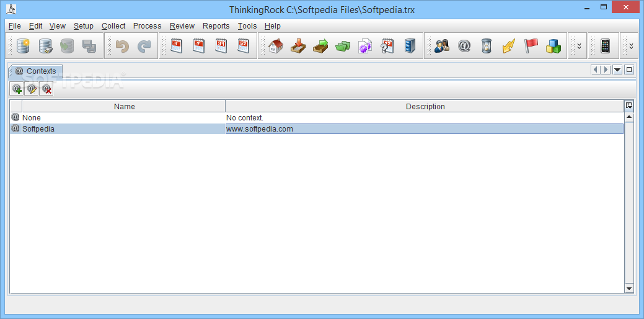
Task: Click the mobile phone icon
Action: click(x=604, y=46)
